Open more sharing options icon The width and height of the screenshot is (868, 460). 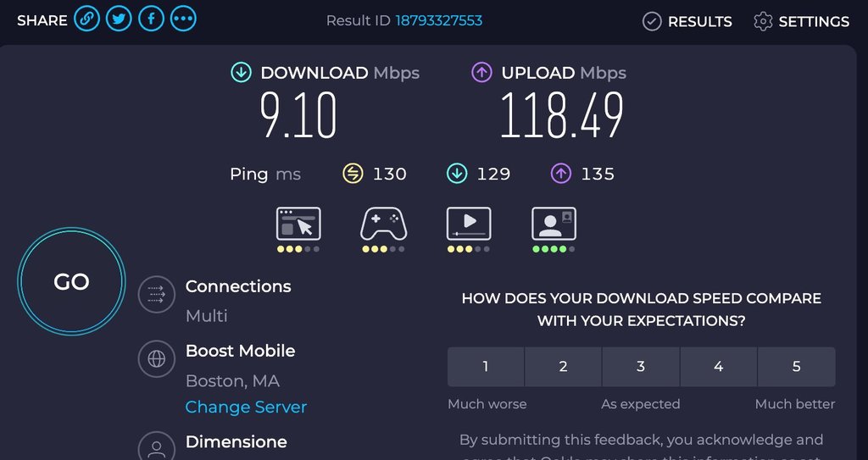pos(183,19)
